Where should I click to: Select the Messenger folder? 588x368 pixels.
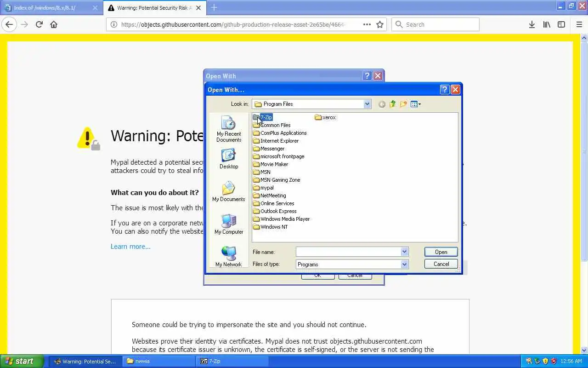coord(269,149)
